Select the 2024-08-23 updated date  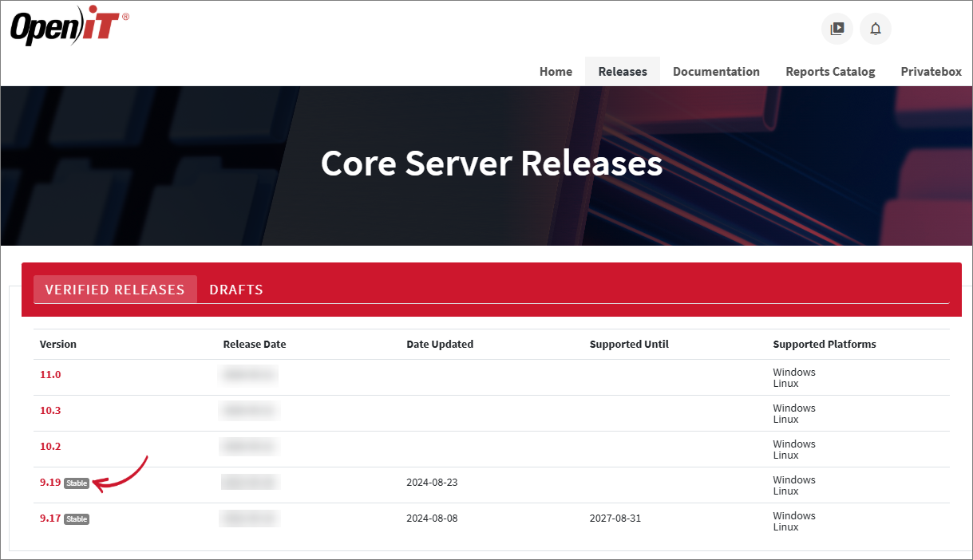point(432,482)
